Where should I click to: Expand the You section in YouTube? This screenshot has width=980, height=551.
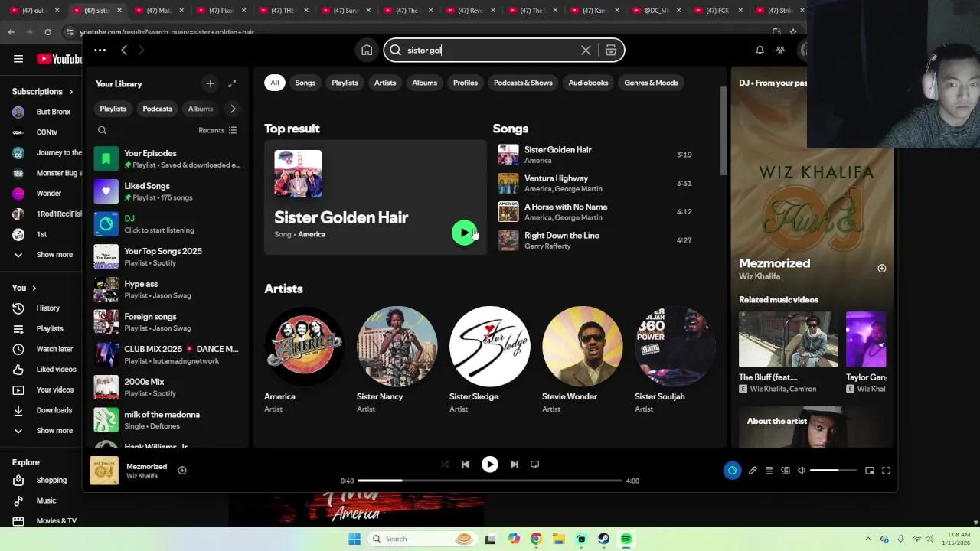24,288
